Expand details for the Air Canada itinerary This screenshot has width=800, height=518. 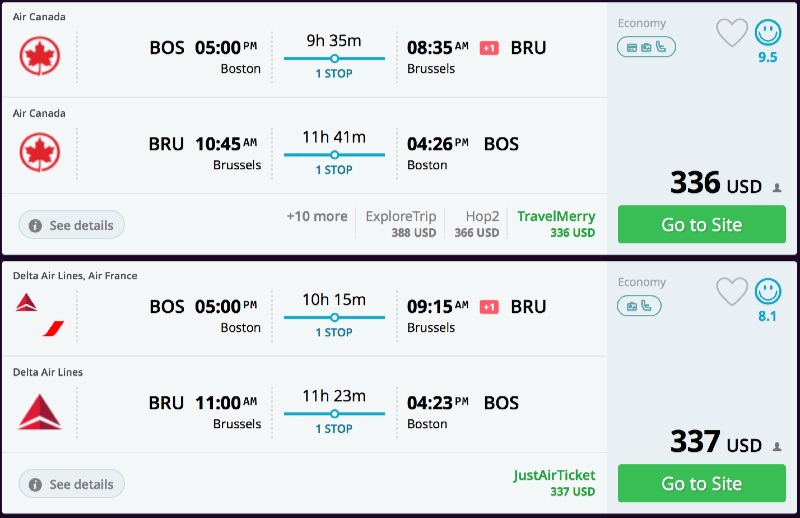(x=72, y=225)
